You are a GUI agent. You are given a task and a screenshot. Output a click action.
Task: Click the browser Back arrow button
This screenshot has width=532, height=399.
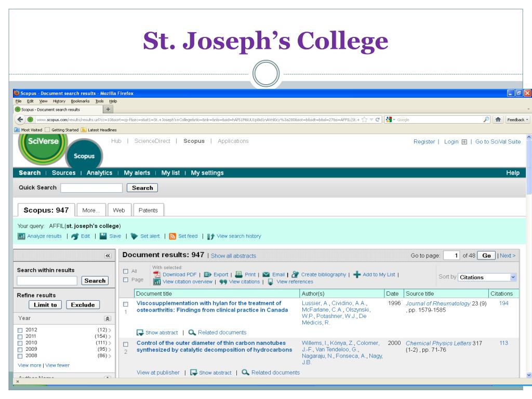pos(20,119)
